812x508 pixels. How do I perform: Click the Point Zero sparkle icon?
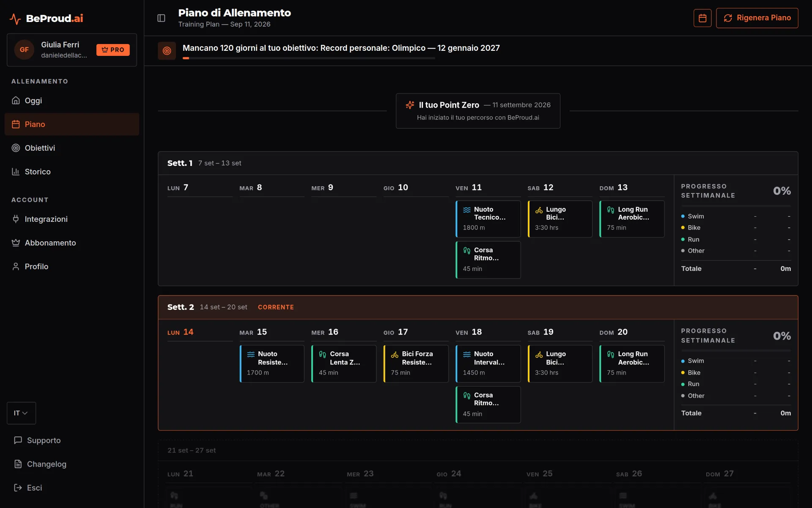tap(410, 105)
